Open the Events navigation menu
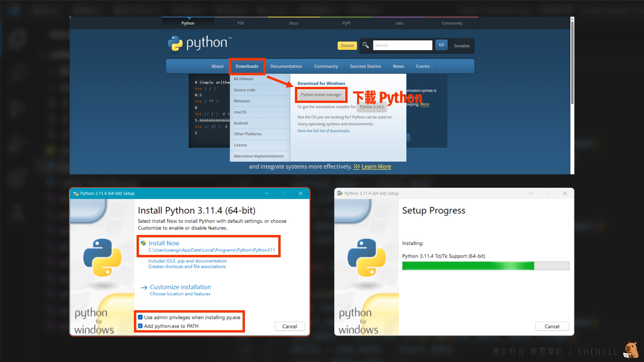This screenshot has width=644, height=362. (423, 66)
